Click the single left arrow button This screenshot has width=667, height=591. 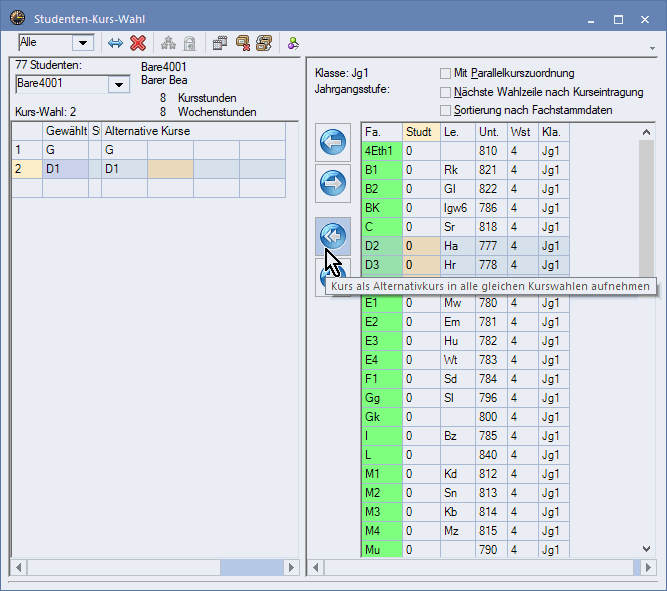[x=332, y=142]
